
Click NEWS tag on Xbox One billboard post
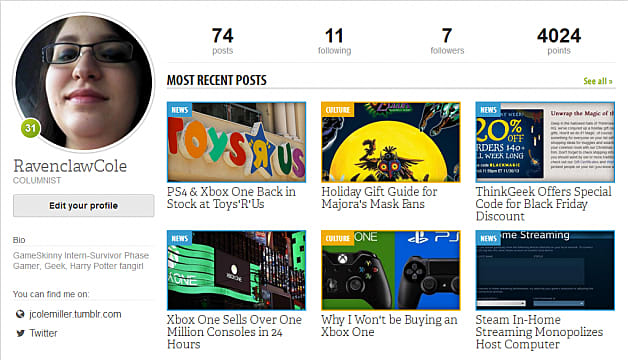(180, 238)
